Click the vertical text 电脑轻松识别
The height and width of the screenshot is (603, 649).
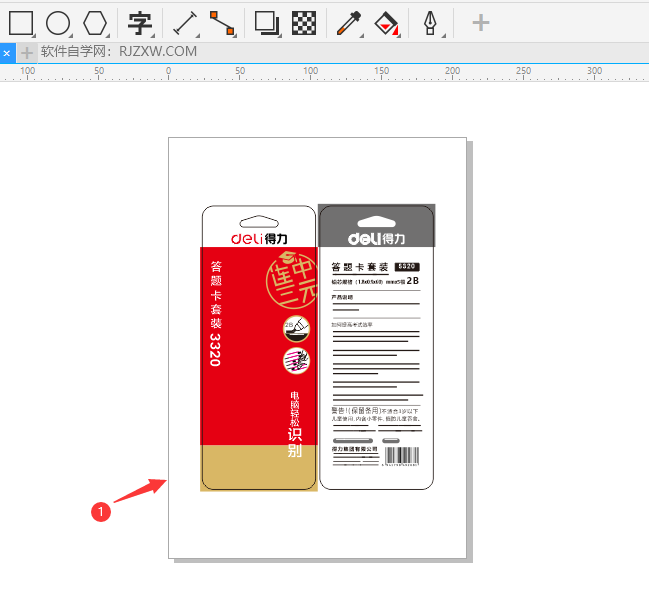[295, 424]
